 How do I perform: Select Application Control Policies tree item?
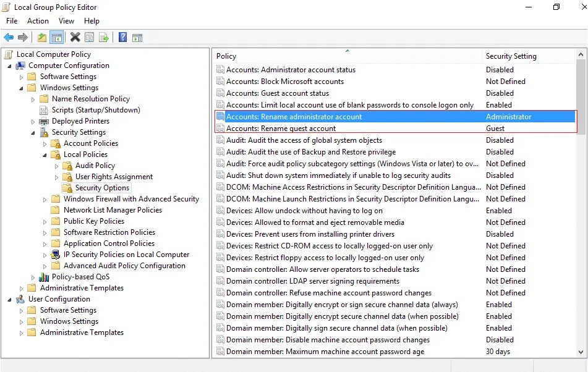coord(109,243)
